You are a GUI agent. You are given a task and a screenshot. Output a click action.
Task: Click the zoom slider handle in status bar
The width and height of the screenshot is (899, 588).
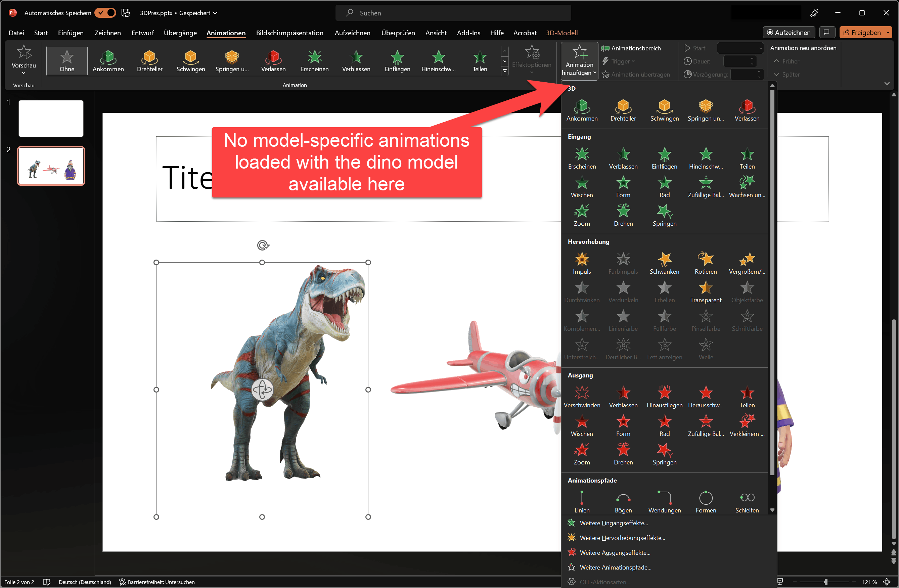coord(826,582)
